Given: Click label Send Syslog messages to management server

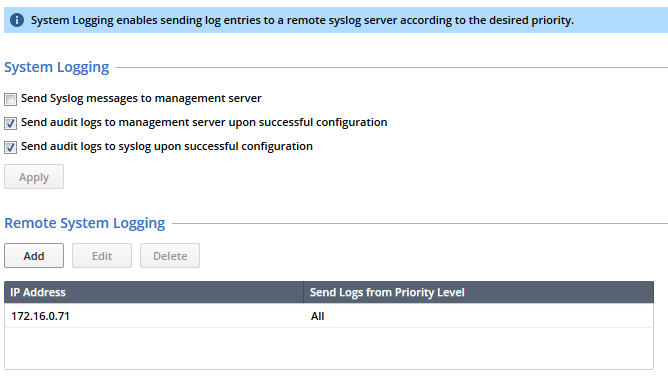Looking at the screenshot, I should point(141,98).
